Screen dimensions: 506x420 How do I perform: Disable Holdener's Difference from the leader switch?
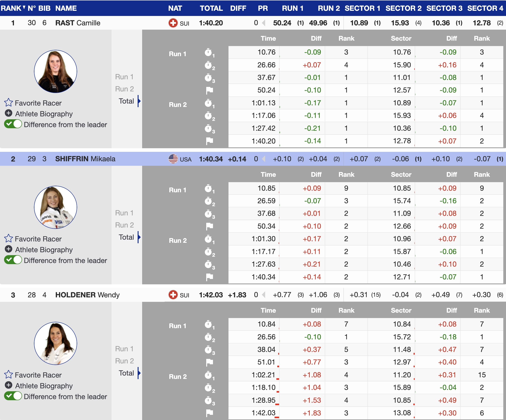(x=13, y=396)
